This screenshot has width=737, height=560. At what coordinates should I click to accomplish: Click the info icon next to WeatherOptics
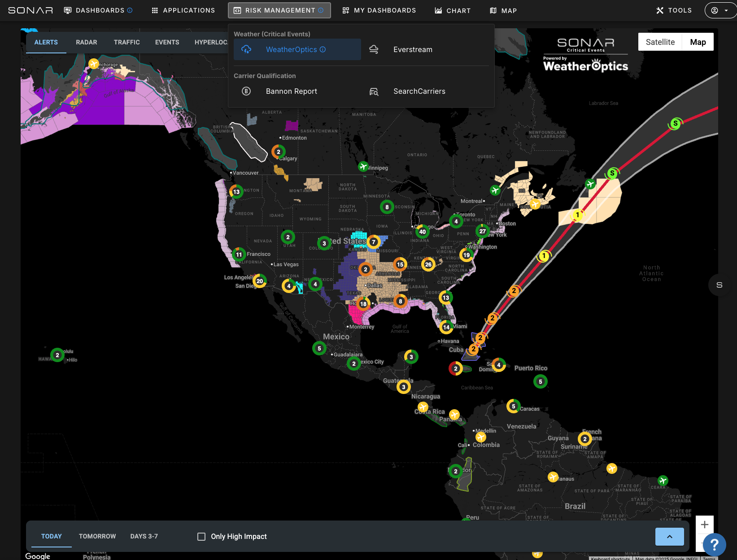point(323,49)
